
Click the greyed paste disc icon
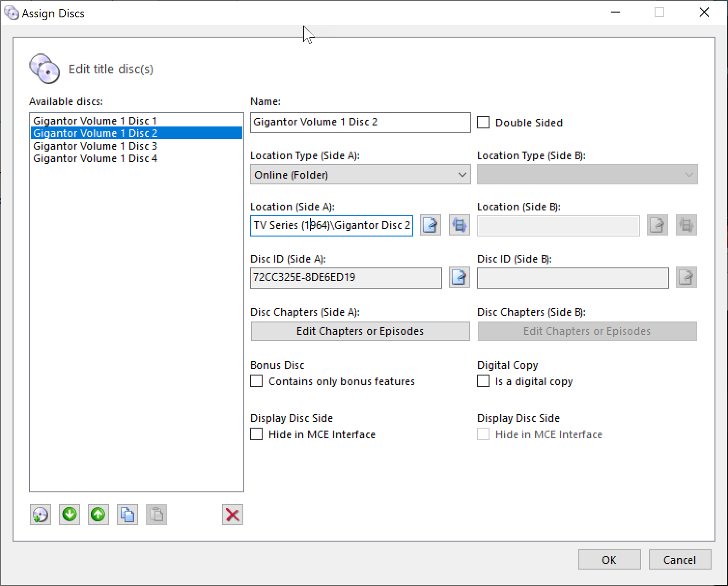[x=156, y=515]
